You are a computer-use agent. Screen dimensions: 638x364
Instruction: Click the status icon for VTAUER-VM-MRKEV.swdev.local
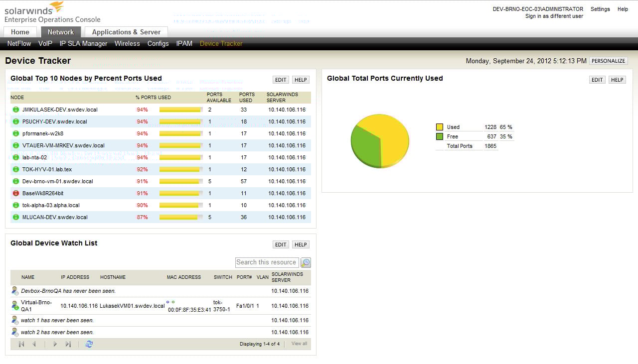(x=16, y=145)
